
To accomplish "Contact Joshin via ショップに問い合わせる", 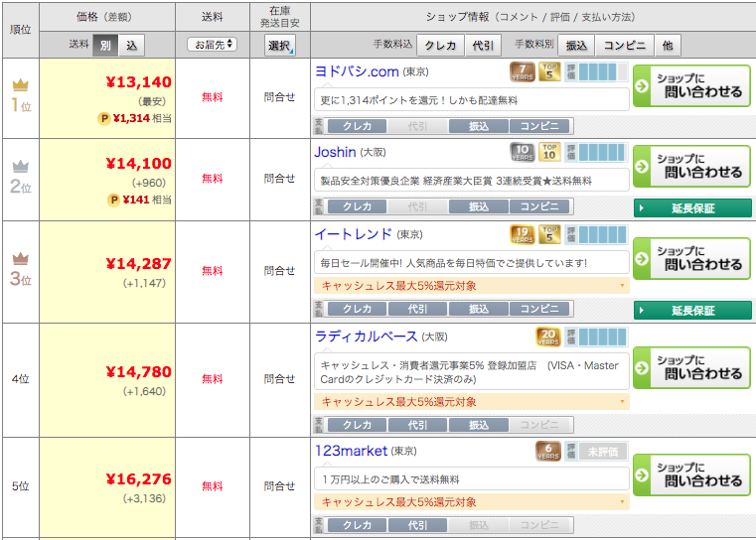I will point(691,166).
